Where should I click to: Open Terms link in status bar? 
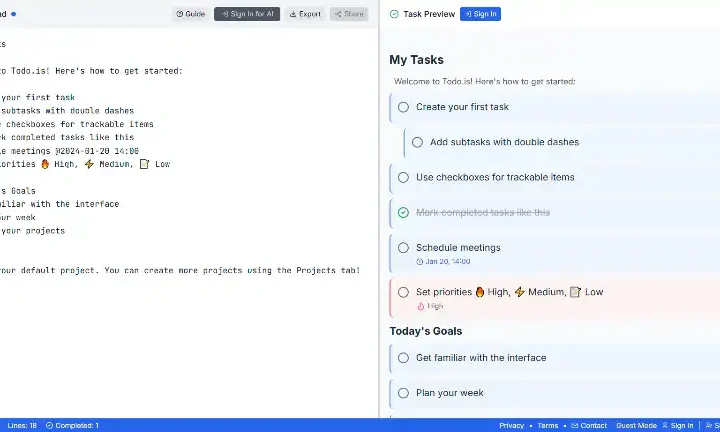click(x=548, y=426)
